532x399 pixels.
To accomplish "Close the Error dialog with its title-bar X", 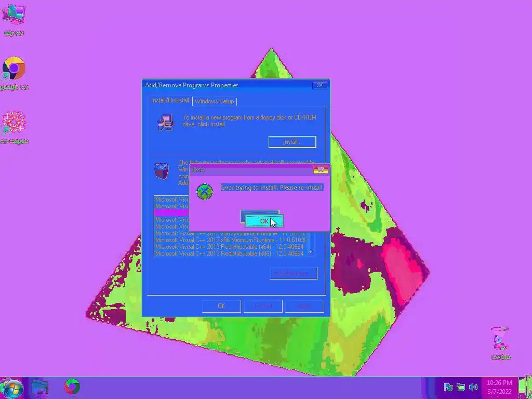I will coord(321,170).
